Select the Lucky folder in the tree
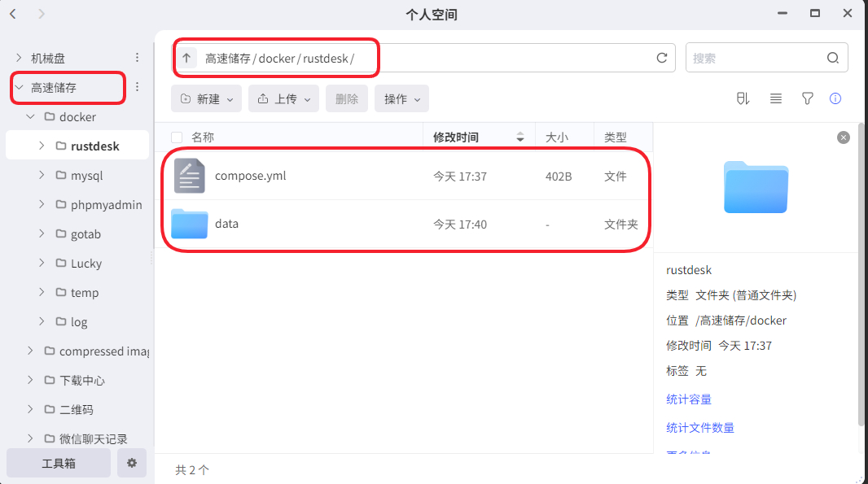This screenshot has height=484, width=868. (x=86, y=264)
